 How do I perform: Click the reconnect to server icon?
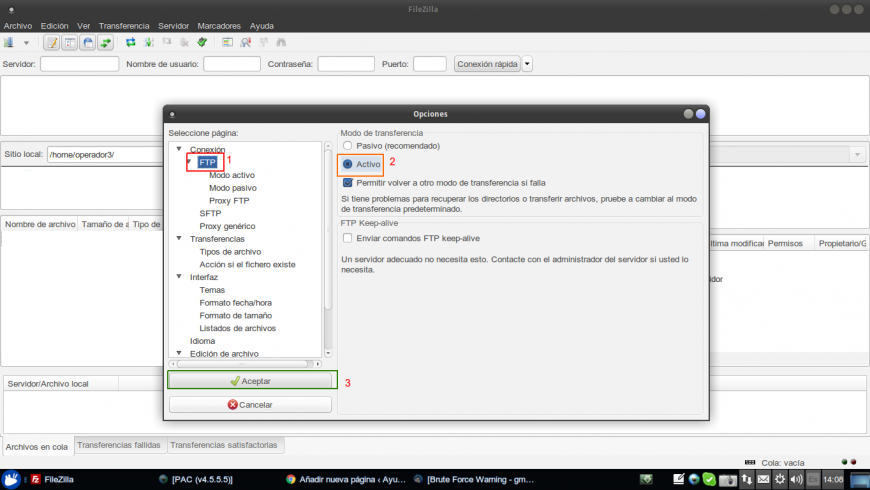click(202, 43)
